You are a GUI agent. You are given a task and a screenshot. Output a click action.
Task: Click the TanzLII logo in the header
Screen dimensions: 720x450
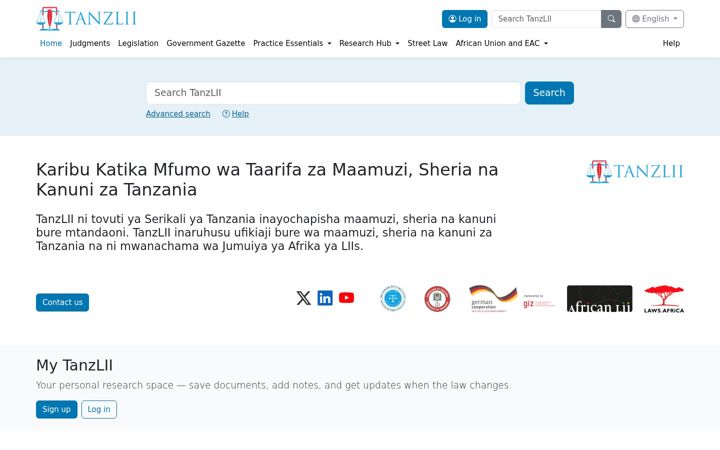[86, 19]
